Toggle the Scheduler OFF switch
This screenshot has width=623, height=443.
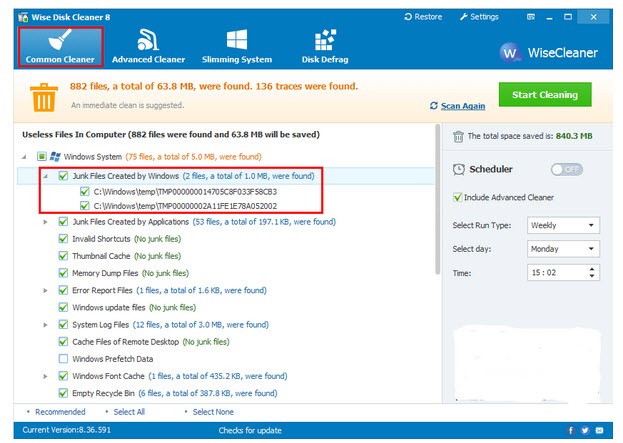coord(567,170)
